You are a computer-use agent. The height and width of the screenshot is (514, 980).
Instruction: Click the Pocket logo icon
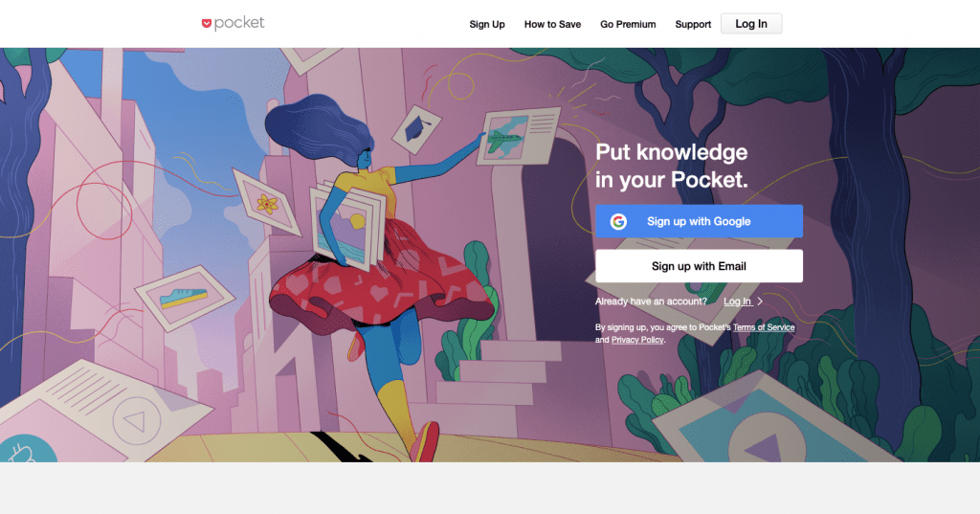(207, 23)
